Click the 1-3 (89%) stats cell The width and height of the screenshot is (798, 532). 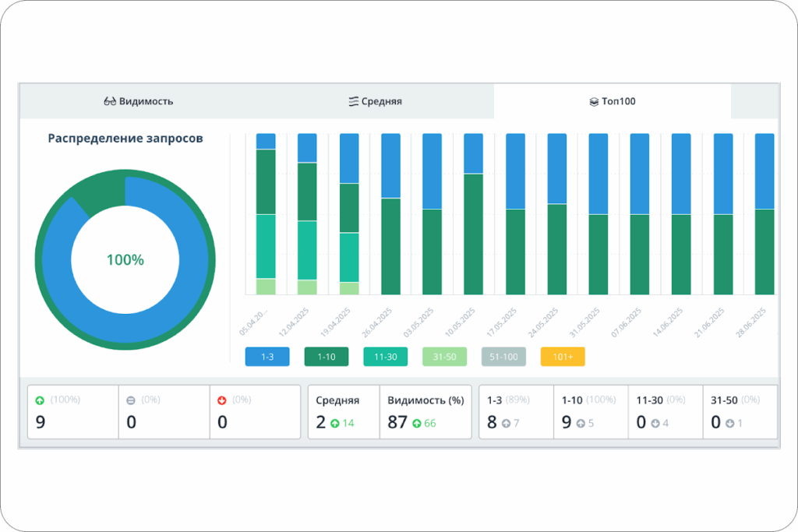click(516, 411)
